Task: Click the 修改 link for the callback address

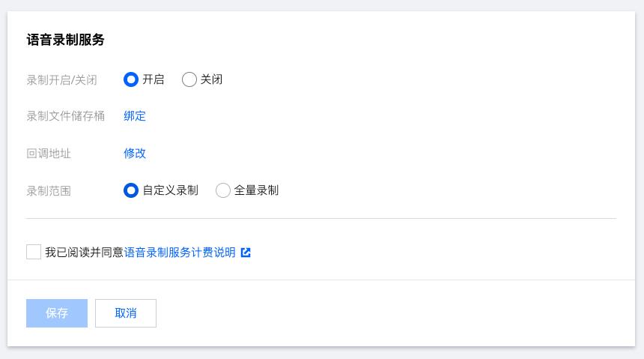Action: coord(135,153)
